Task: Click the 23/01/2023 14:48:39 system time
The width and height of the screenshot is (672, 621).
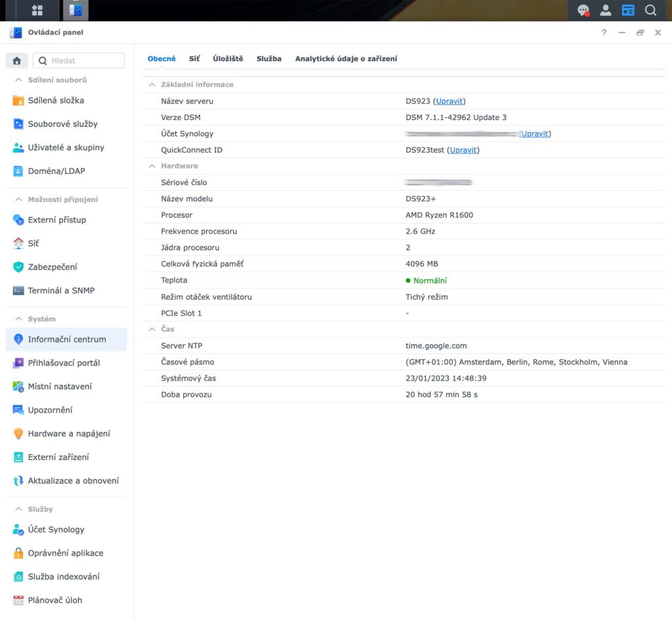Action: (446, 378)
